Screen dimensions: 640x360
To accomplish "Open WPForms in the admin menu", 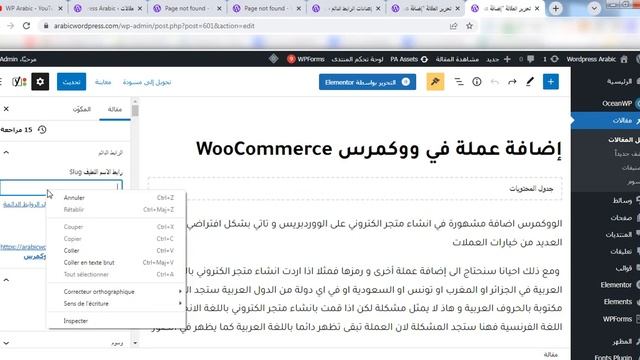I will click(617, 319).
